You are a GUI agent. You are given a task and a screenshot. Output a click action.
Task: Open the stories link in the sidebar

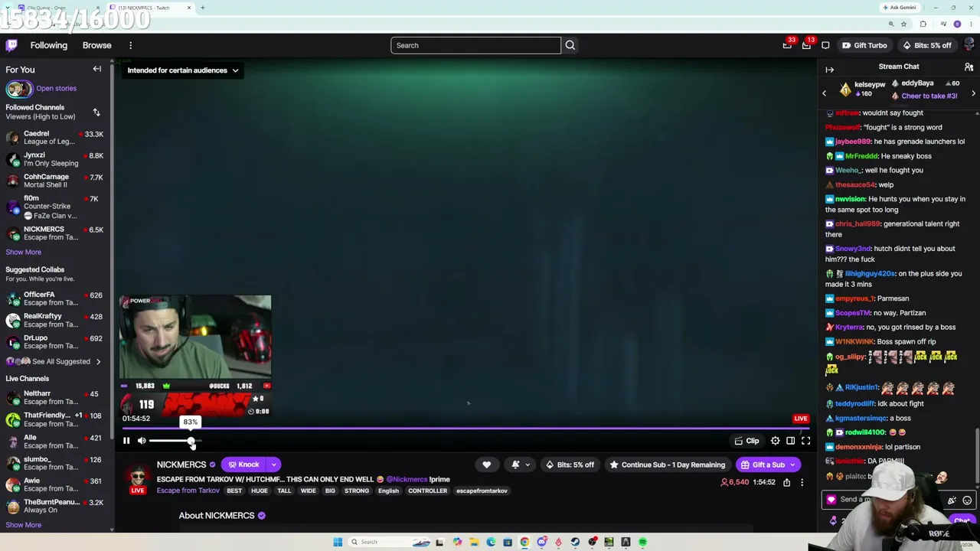[x=56, y=88]
